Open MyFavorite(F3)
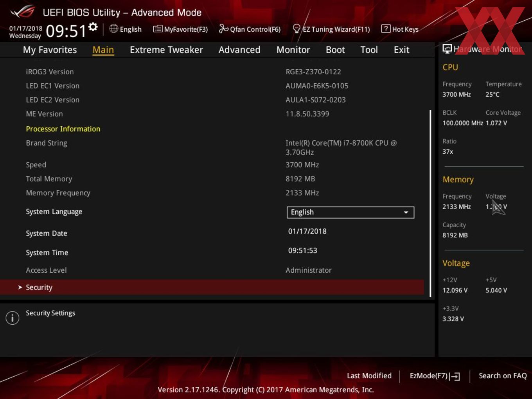Image resolution: width=532 pixels, height=399 pixels. coord(180,29)
